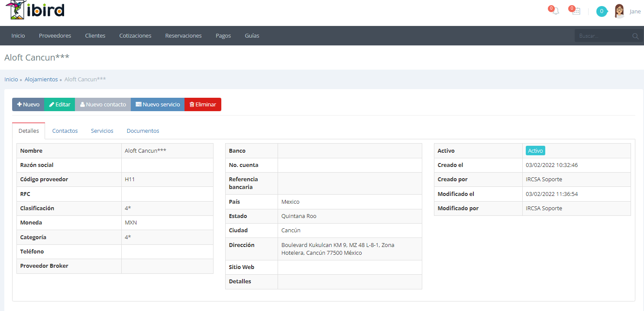This screenshot has height=311, width=644.
Task: Click the Quintana Roo state value
Action: (x=299, y=216)
